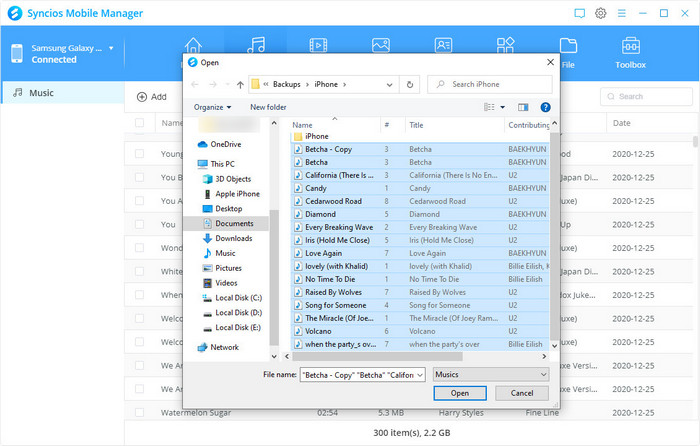Open the Syncios feedback message icon
Screen dimensions: 700x446
579,13
